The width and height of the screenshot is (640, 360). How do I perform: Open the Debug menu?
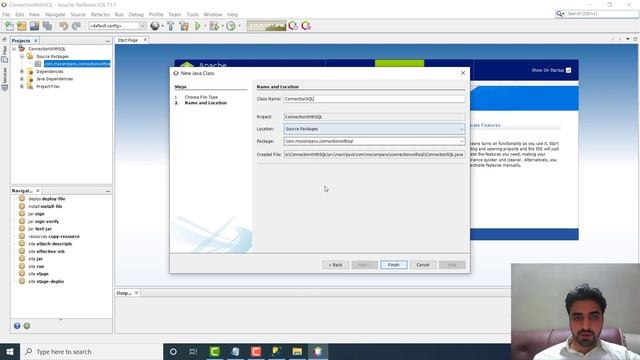tap(136, 14)
